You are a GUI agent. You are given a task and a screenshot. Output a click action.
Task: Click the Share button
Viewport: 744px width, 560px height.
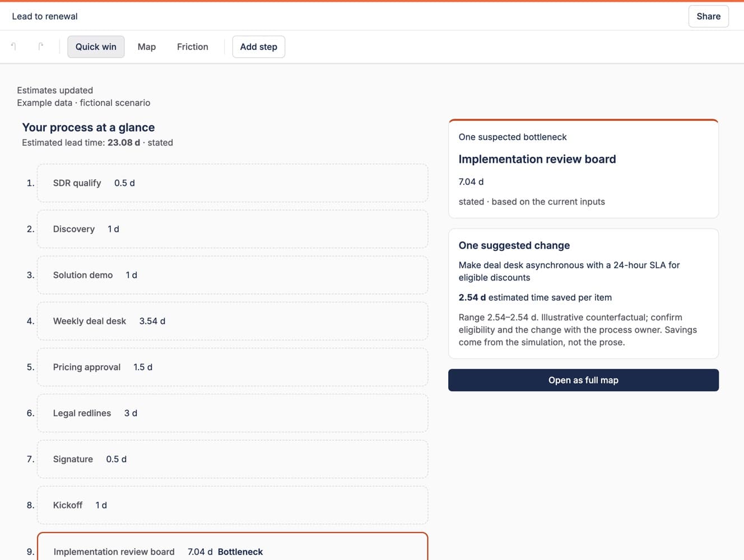coord(709,16)
